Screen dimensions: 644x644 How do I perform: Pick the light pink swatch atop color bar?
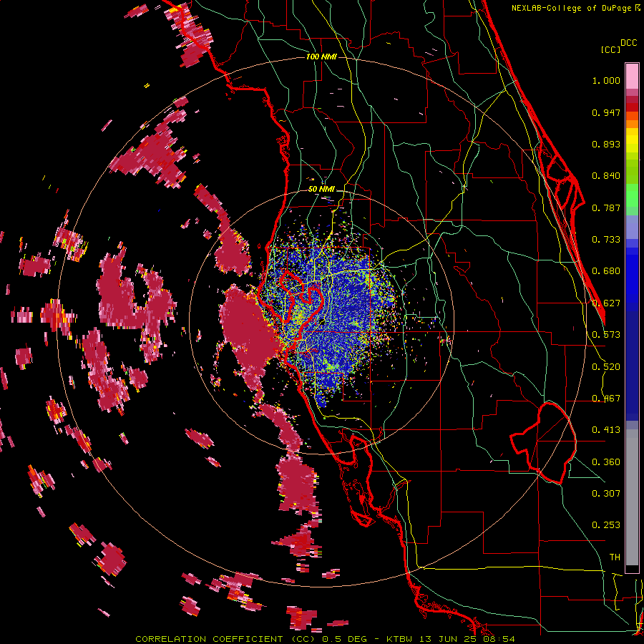click(x=632, y=76)
